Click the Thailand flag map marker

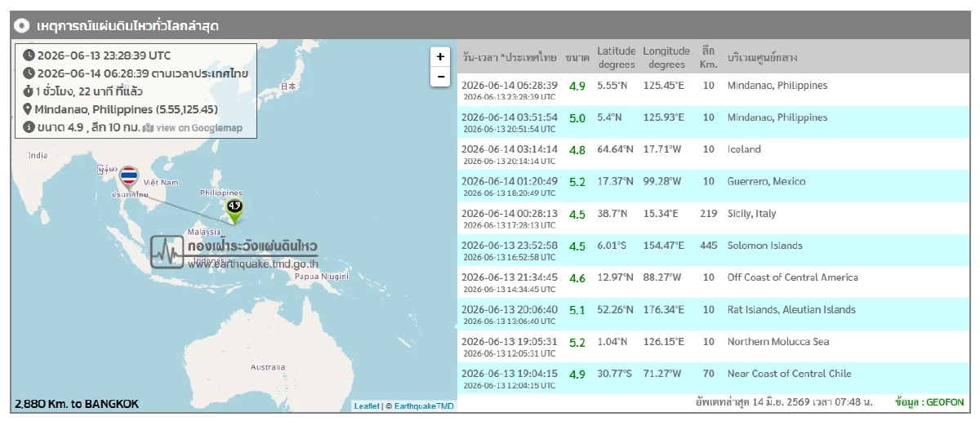(x=129, y=180)
